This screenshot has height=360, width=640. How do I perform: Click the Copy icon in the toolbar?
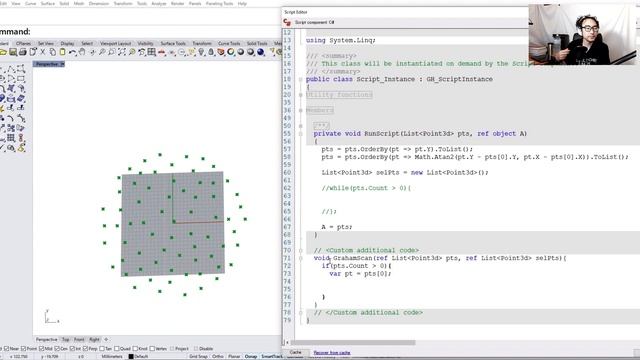[53, 52]
